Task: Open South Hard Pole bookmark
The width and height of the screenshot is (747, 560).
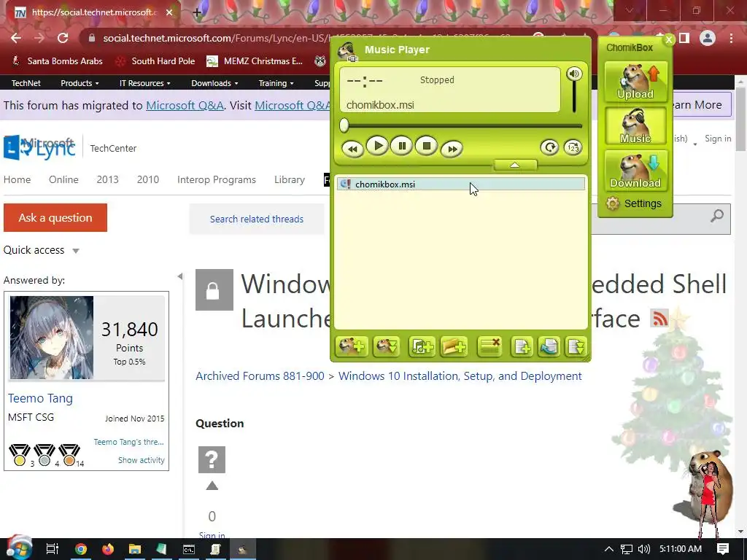Action: 156,61
